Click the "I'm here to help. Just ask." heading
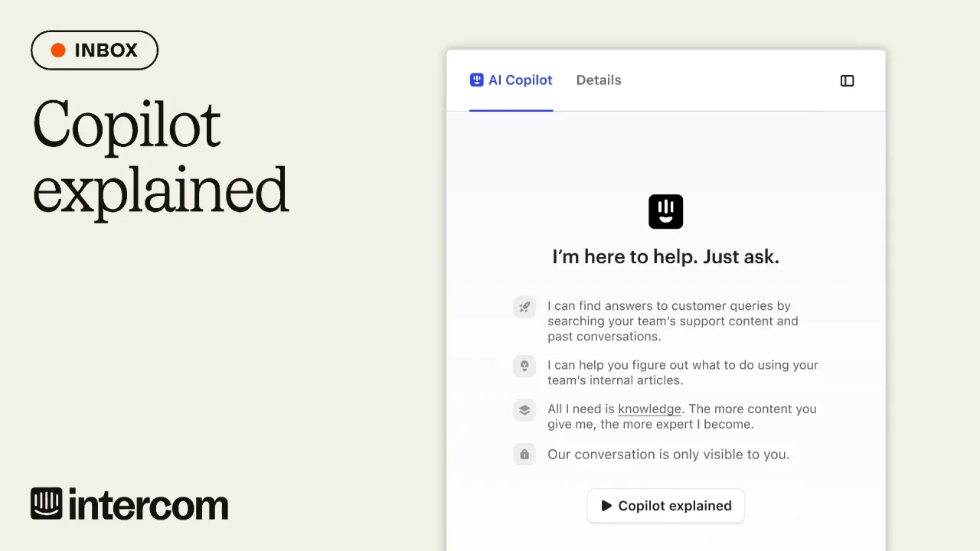Screen dimensions: 980x551 click(x=665, y=257)
